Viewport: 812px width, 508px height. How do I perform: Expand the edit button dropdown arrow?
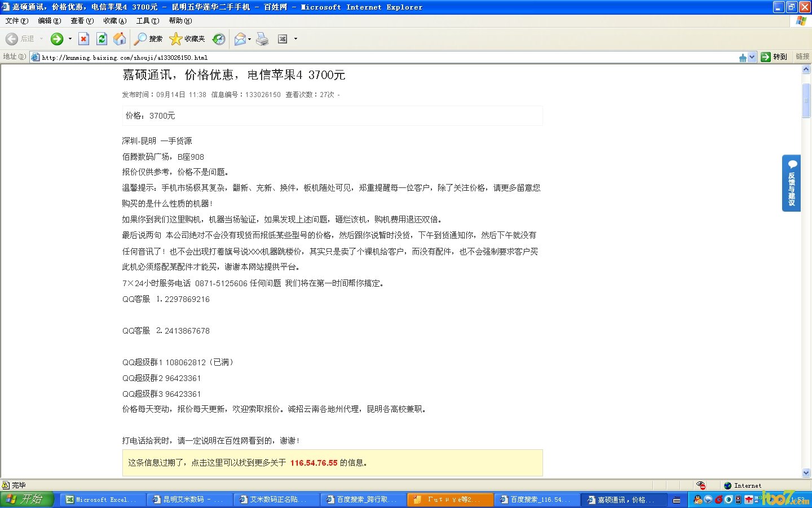[x=295, y=39]
